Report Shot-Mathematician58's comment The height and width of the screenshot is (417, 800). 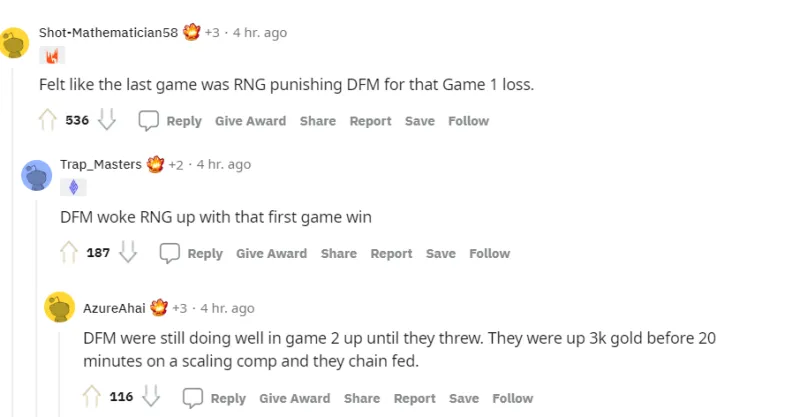click(x=370, y=121)
